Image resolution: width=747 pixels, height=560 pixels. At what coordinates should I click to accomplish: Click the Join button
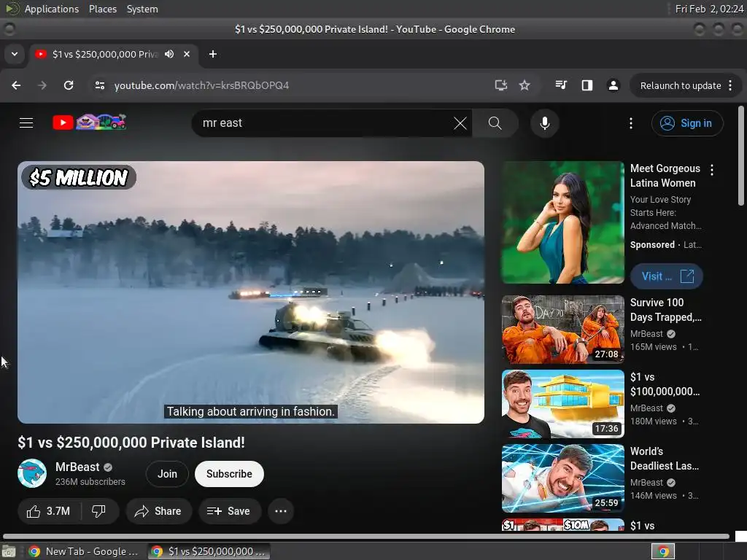click(x=167, y=474)
